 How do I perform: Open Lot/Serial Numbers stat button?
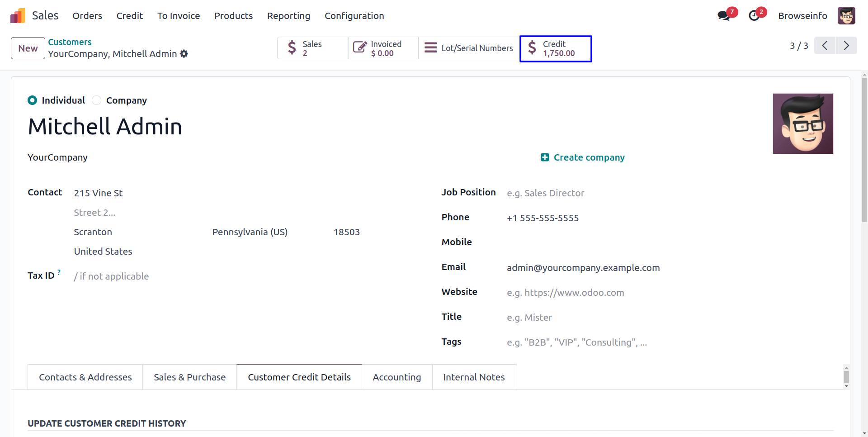pyautogui.click(x=469, y=48)
